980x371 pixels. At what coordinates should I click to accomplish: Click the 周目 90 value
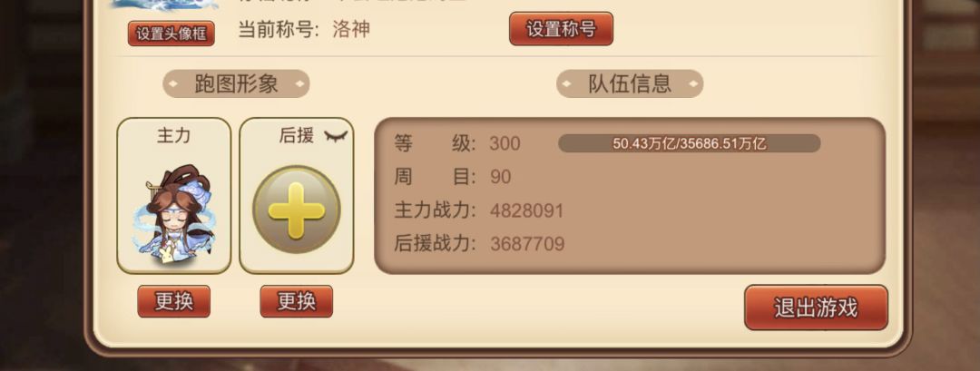pos(501,178)
